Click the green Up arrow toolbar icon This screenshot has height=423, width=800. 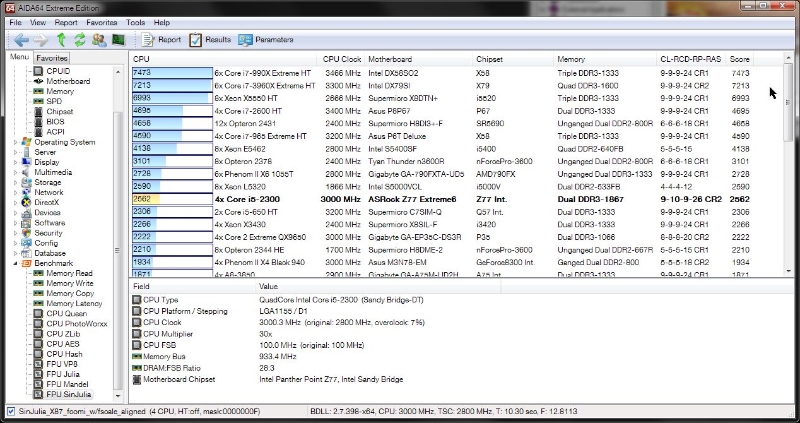tap(61, 40)
